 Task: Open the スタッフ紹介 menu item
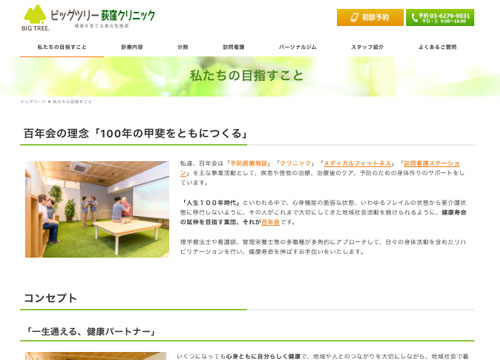click(x=367, y=47)
